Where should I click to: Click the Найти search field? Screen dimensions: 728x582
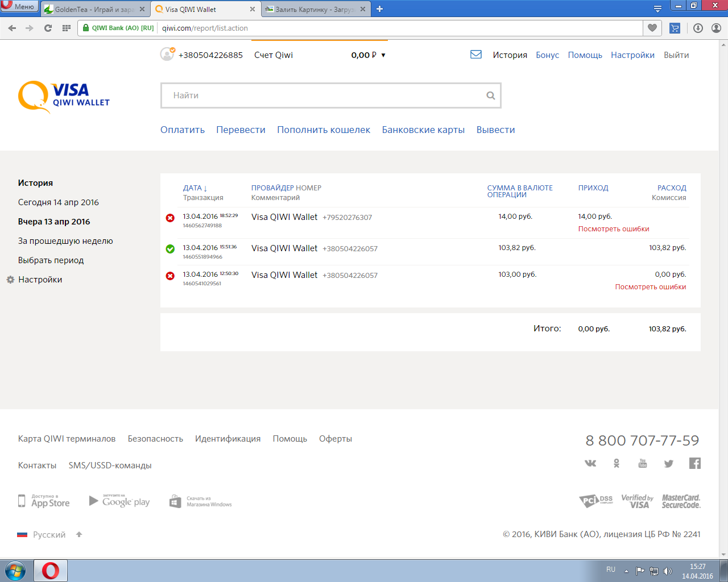330,95
